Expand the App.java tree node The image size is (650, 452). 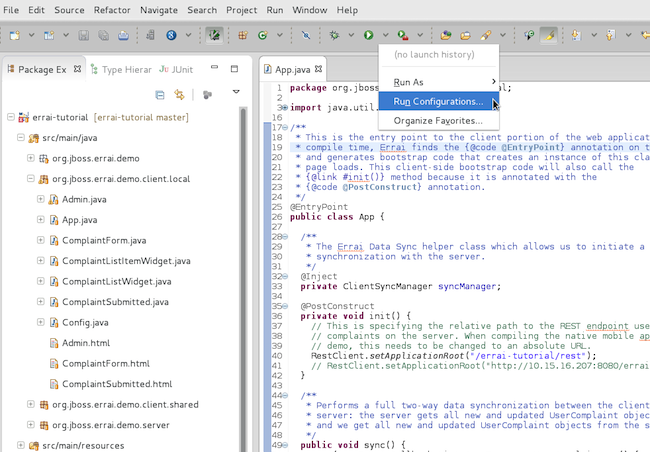41,219
